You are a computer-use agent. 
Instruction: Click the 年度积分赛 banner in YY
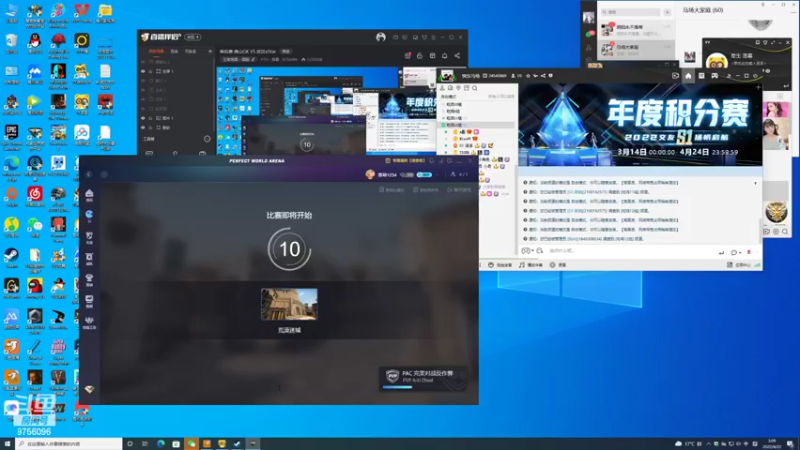(x=640, y=124)
